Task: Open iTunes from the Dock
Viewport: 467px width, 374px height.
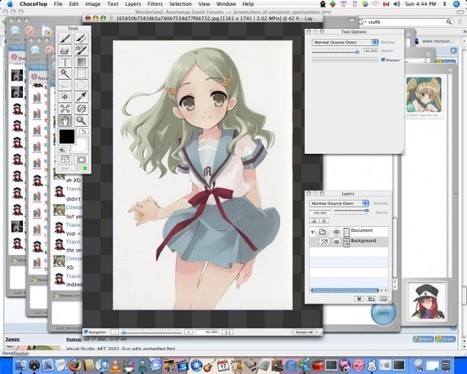Action: click(101, 365)
